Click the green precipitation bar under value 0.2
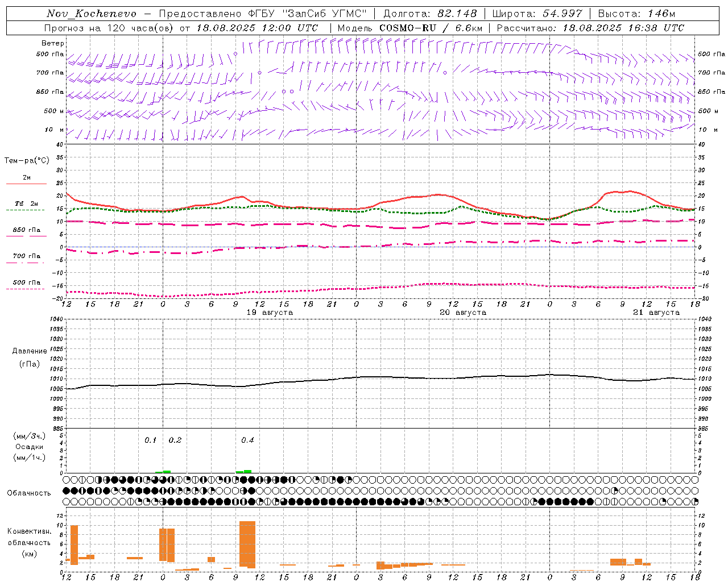 [x=167, y=471]
